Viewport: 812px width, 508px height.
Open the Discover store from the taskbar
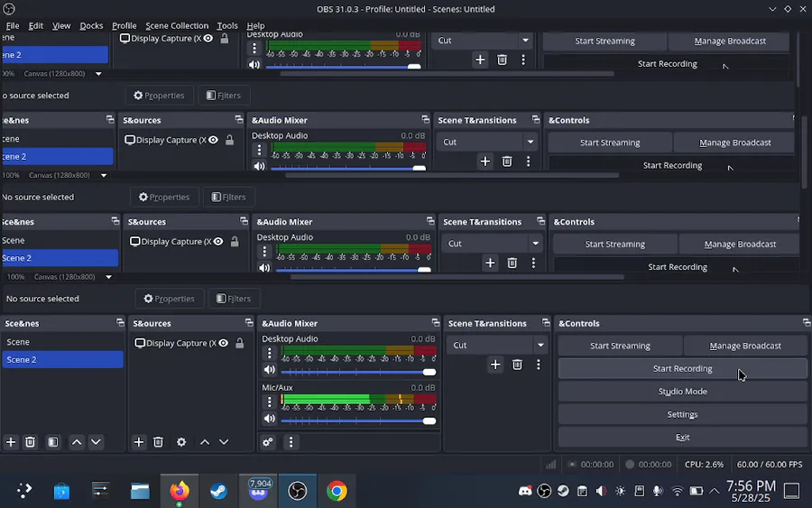tap(61, 490)
